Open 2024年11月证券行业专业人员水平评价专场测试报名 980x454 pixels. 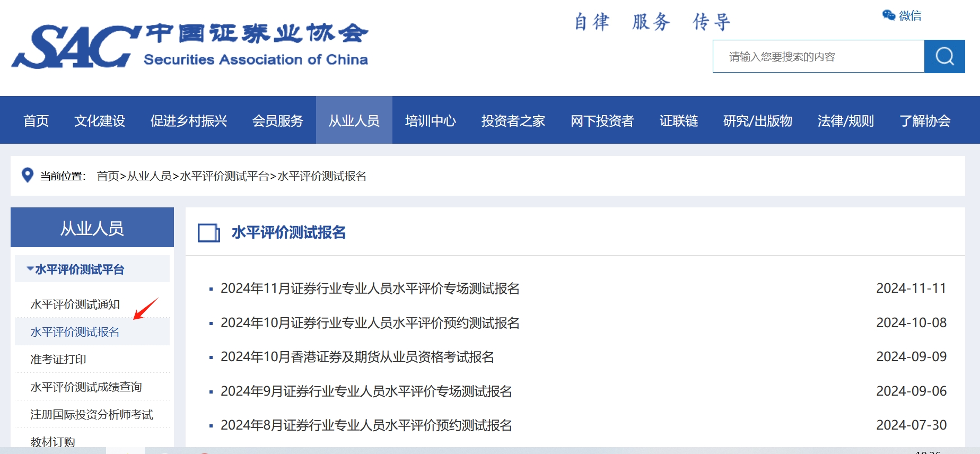[x=370, y=289]
